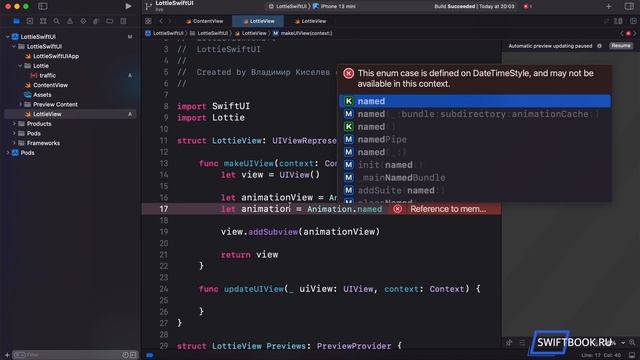
Task: Choose addSuite named completion
Action: coord(475,190)
